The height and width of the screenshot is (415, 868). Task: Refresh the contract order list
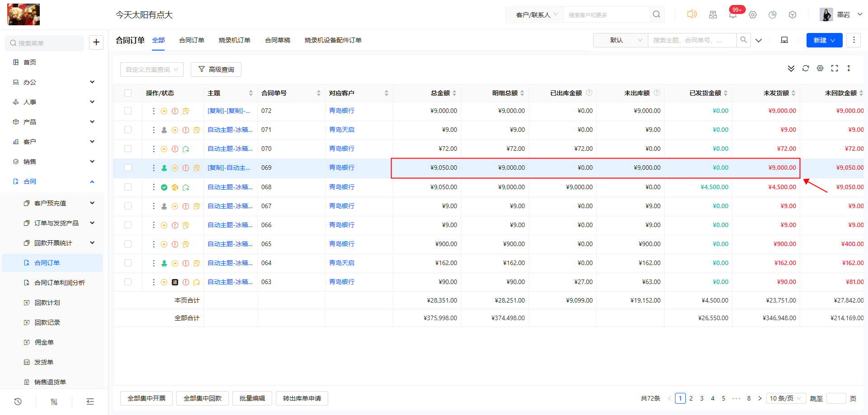(806, 68)
